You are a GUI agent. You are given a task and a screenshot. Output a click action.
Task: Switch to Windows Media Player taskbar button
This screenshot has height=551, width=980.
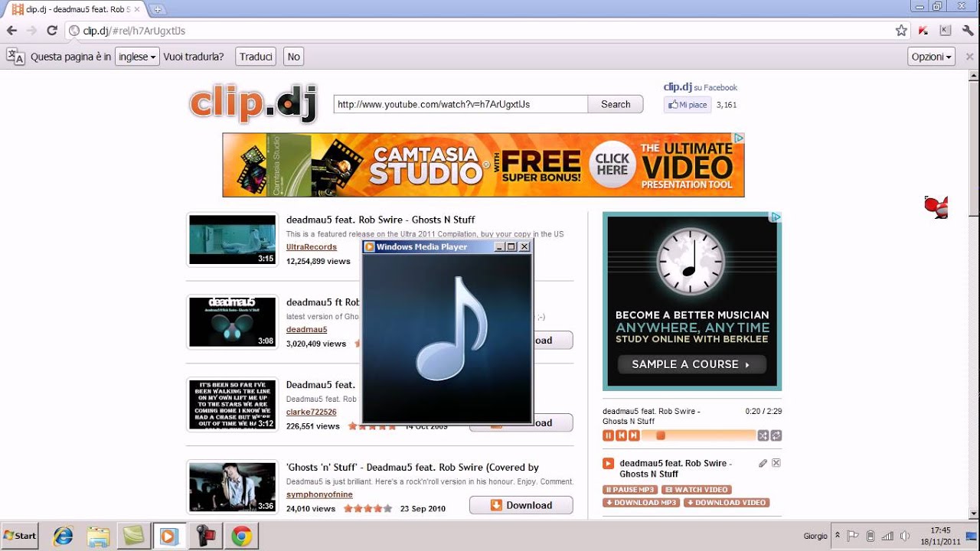point(168,536)
